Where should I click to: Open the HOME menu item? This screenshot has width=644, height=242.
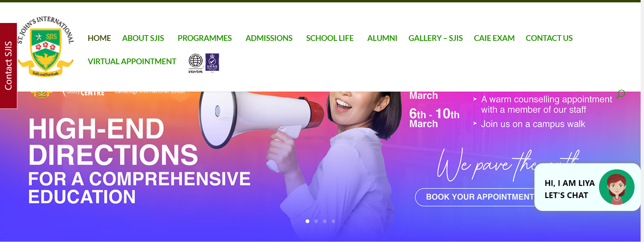pyautogui.click(x=99, y=38)
